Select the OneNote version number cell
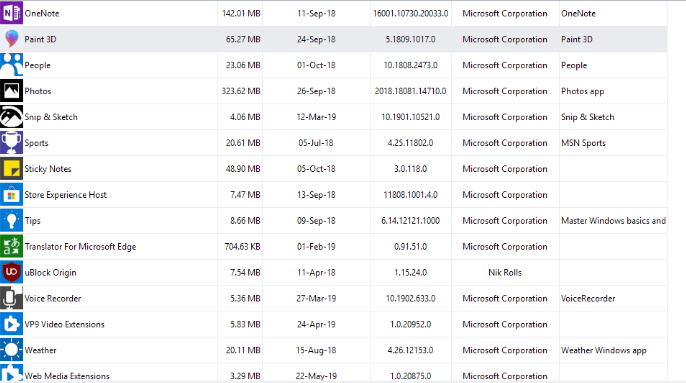The width and height of the screenshot is (686, 383). point(410,13)
